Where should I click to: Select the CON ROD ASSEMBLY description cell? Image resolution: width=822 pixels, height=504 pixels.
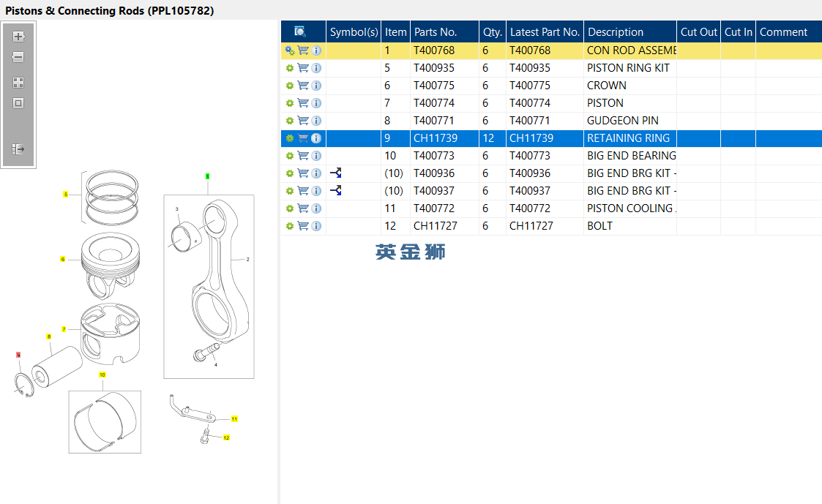[630, 50]
